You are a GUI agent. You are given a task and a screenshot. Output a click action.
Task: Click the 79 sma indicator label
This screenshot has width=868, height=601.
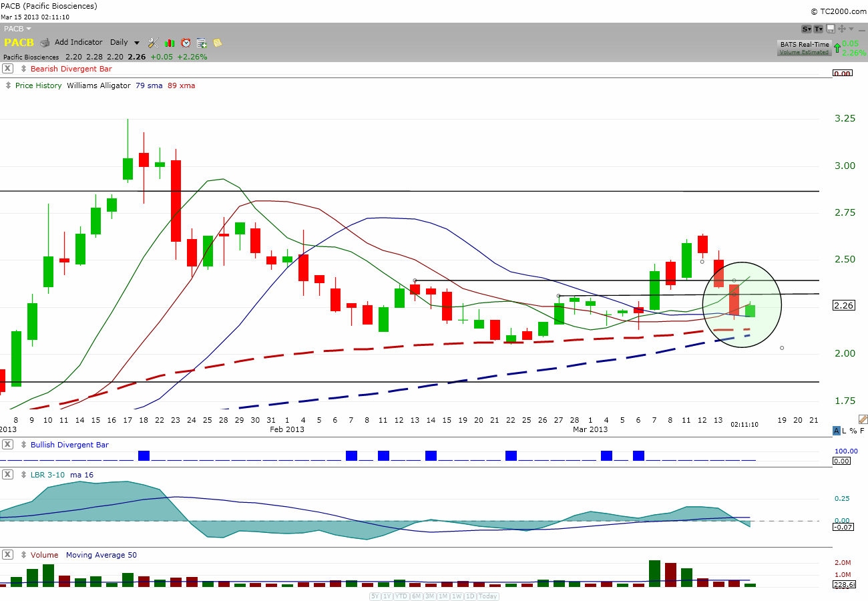tap(150, 85)
